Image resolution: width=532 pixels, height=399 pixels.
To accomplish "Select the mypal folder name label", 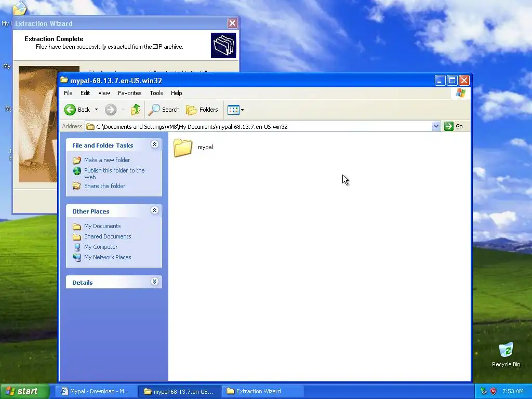I will [x=205, y=147].
